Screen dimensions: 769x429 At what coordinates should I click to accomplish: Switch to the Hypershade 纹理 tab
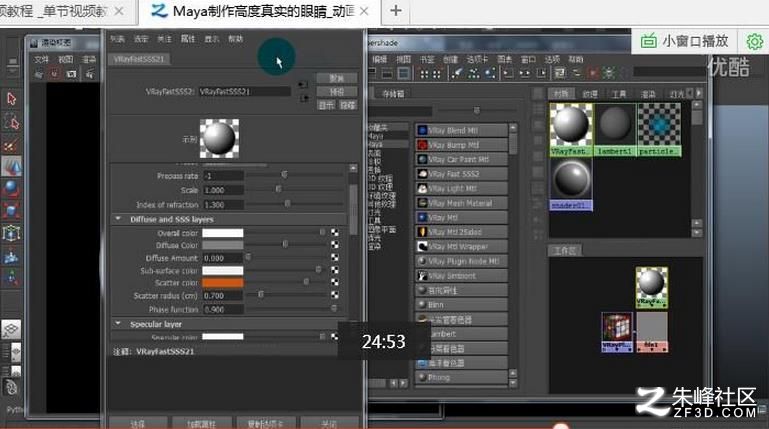point(590,94)
